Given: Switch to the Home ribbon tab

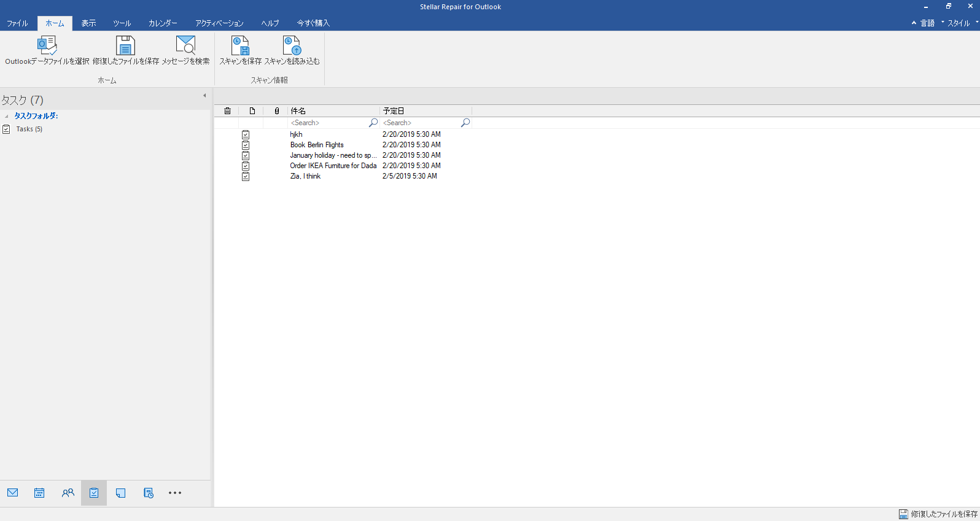Looking at the screenshot, I should click(x=55, y=23).
